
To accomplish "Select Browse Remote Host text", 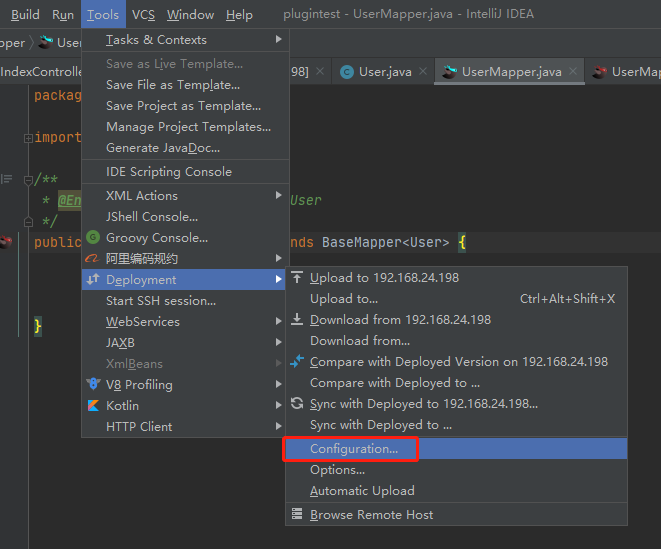I will pos(371,515).
